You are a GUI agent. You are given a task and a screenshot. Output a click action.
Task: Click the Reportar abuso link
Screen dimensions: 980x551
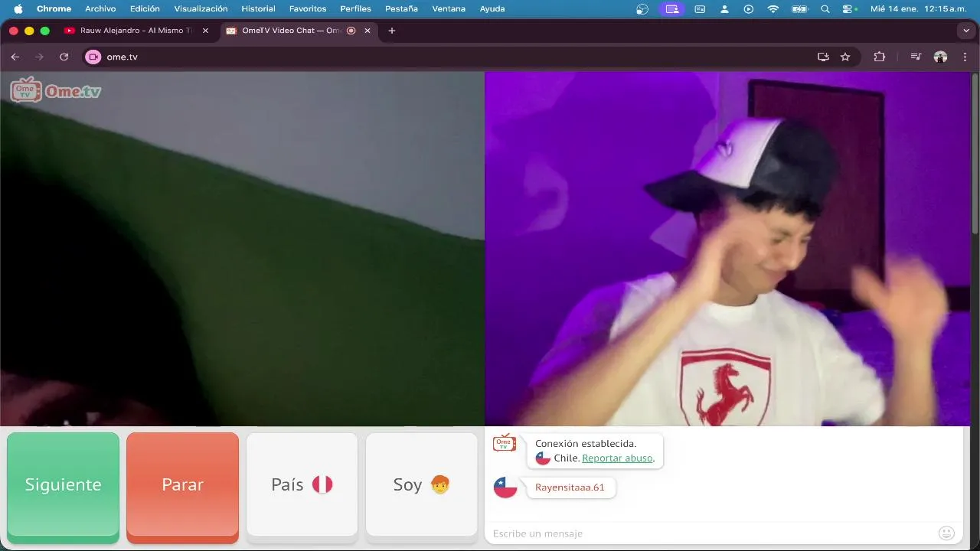[x=618, y=458]
